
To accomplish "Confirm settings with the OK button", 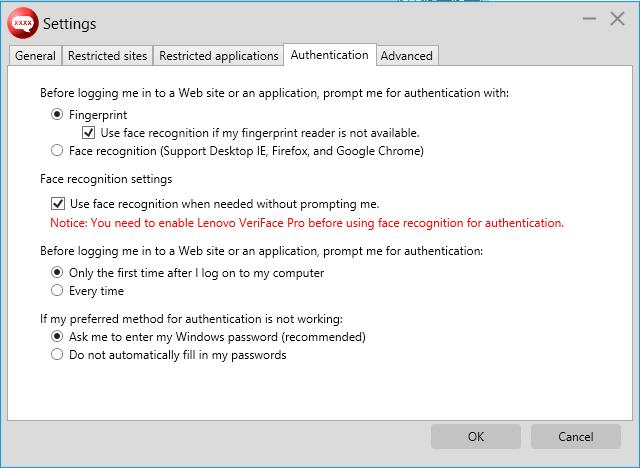I will [x=476, y=437].
